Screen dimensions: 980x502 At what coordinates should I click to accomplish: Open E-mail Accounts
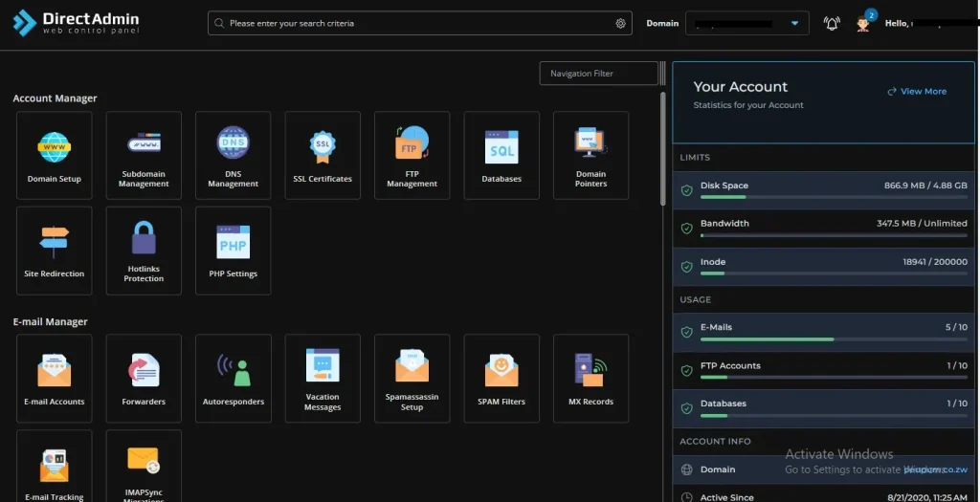55,379
